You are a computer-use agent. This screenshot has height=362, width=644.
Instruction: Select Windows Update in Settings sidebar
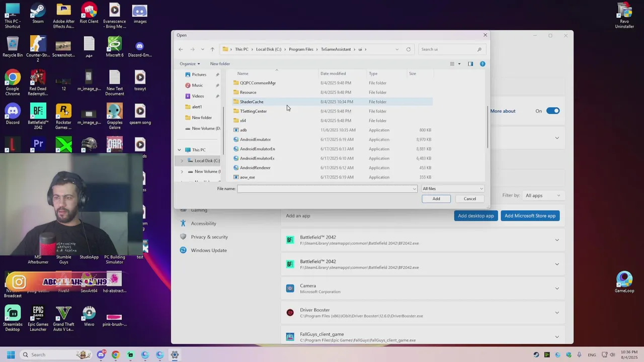209,250
